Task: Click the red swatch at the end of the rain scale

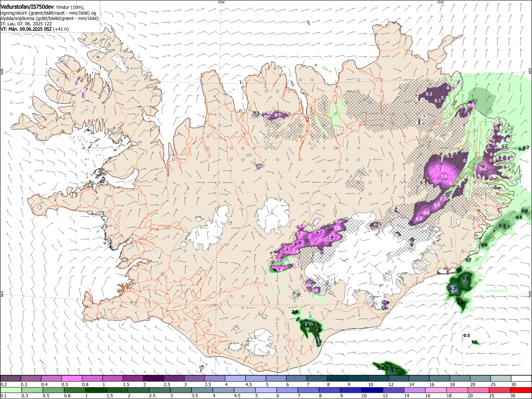Action: (520, 390)
